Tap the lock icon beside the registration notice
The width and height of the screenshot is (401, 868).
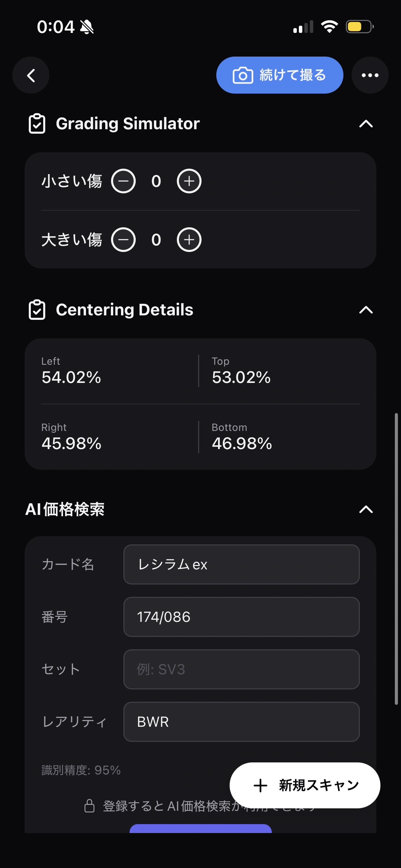coord(89,806)
